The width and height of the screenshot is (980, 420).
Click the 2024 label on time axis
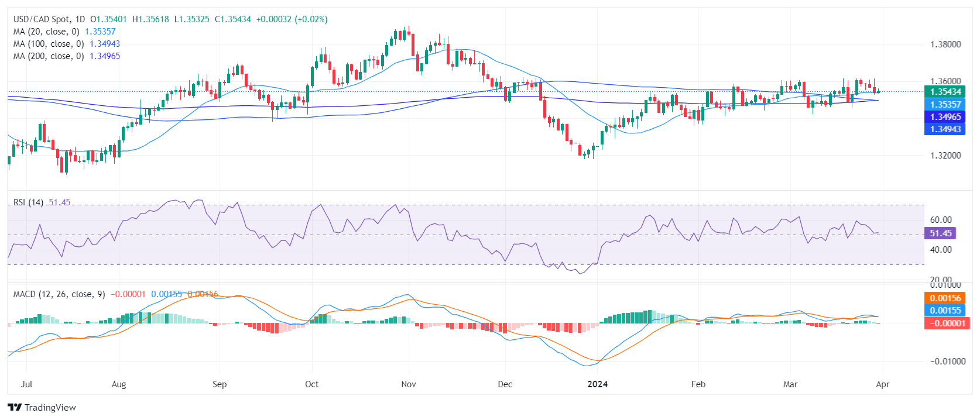pyautogui.click(x=597, y=384)
